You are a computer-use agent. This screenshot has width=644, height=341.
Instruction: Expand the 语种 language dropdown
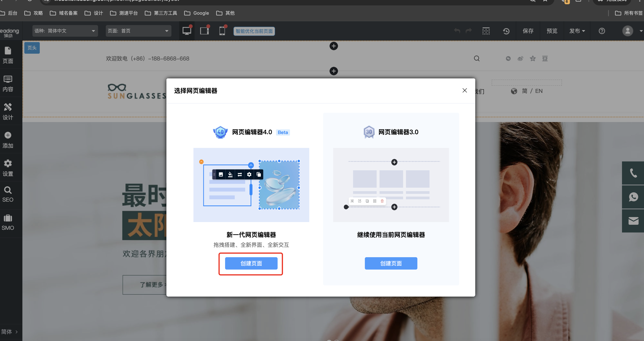tap(65, 31)
